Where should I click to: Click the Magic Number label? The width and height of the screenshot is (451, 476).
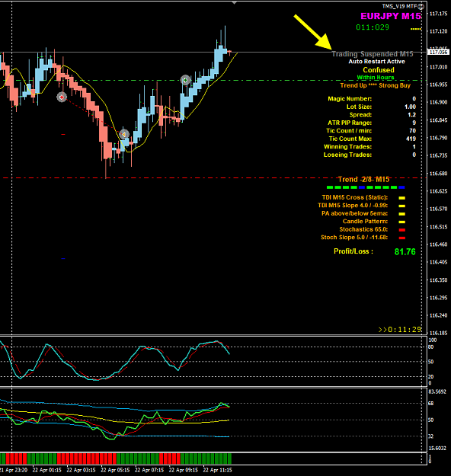pos(350,99)
